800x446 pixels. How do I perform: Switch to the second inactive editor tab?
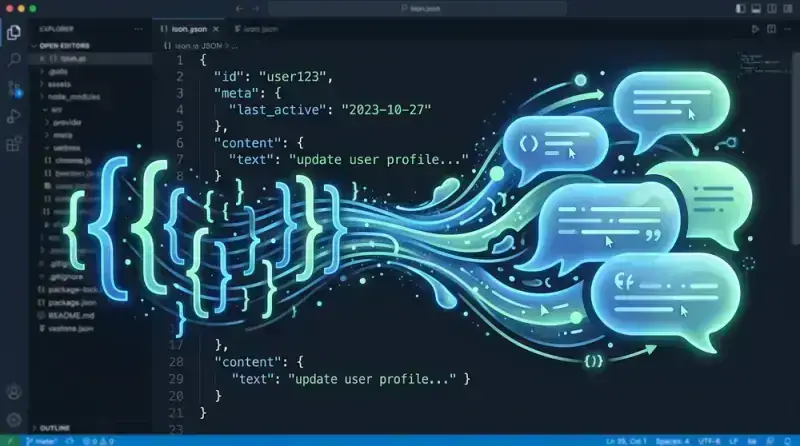point(256,29)
